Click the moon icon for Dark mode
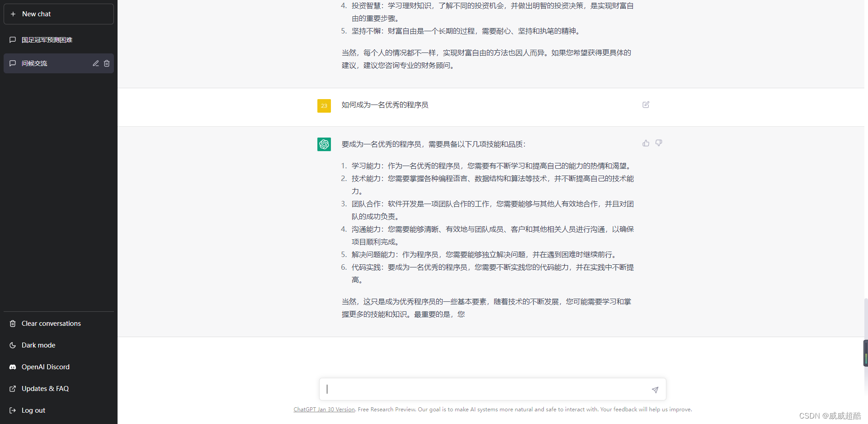The image size is (868, 424). click(x=13, y=345)
